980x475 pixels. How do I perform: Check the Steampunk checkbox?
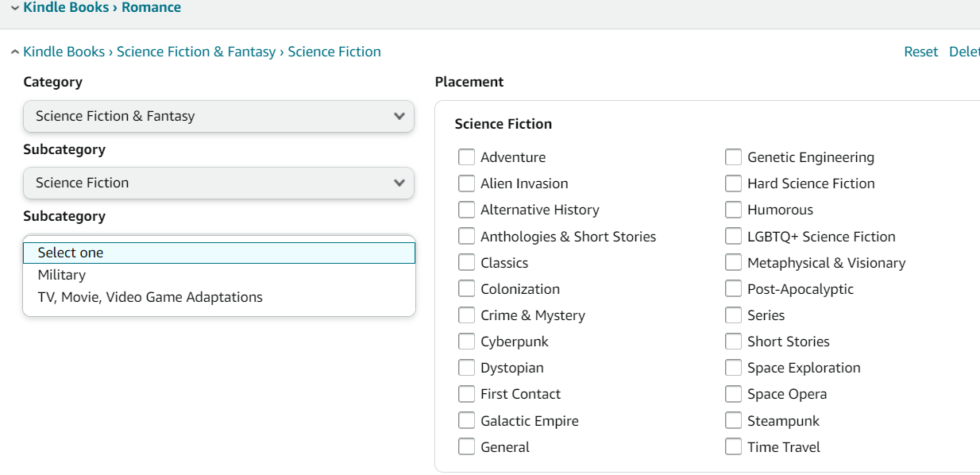tap(733, 421)
